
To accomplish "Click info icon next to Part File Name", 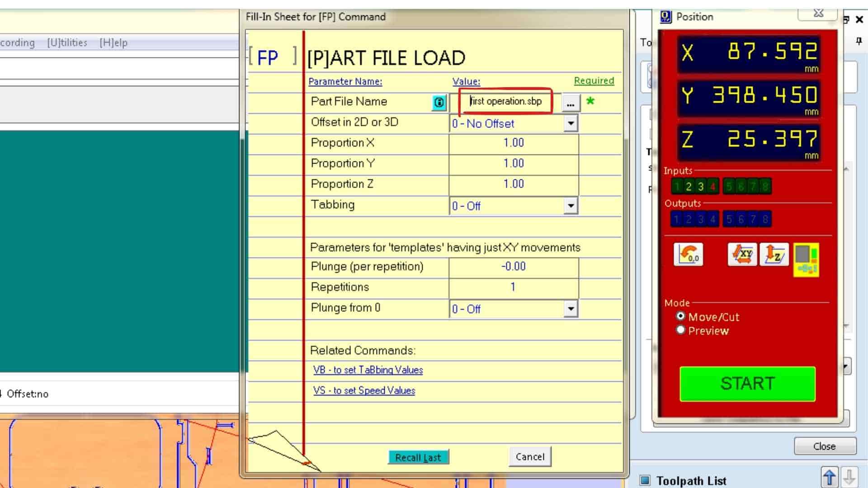I will pyautogui.click(x=439, y=102).
